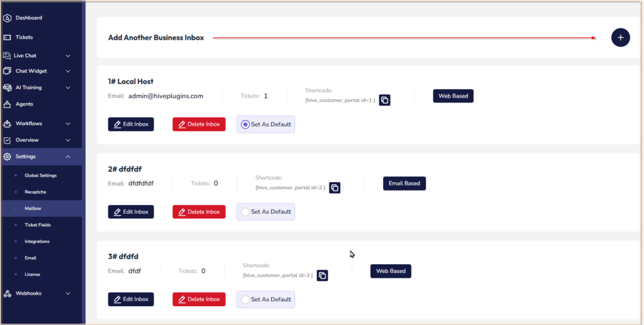This screenshot has height=325, width=644.
Task: Click the 3# dfdfd inbox title
Action: (x=123, y=256)
